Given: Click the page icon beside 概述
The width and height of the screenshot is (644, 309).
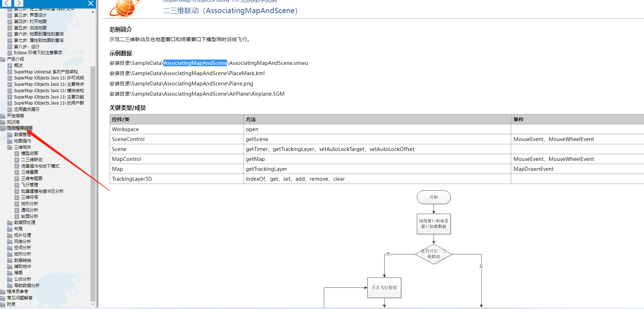Looking at the screenshot, I should click(10, 66).
